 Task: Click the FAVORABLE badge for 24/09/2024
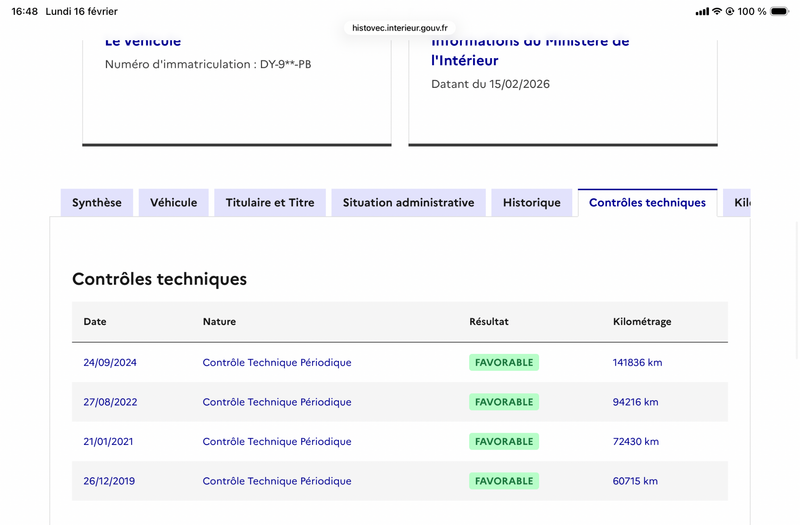pyautogui.click(x=504, y=362)
